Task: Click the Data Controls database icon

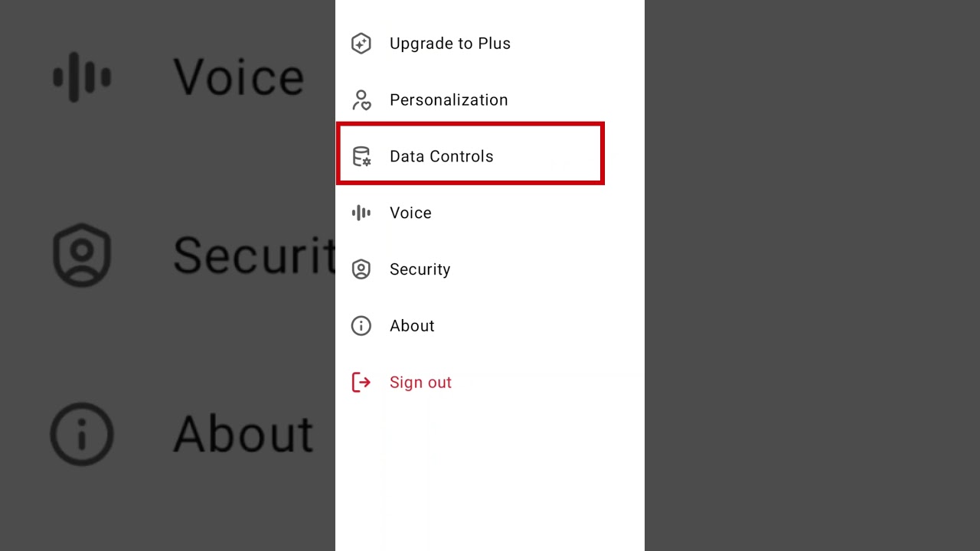Action: [x=361, y=157]
